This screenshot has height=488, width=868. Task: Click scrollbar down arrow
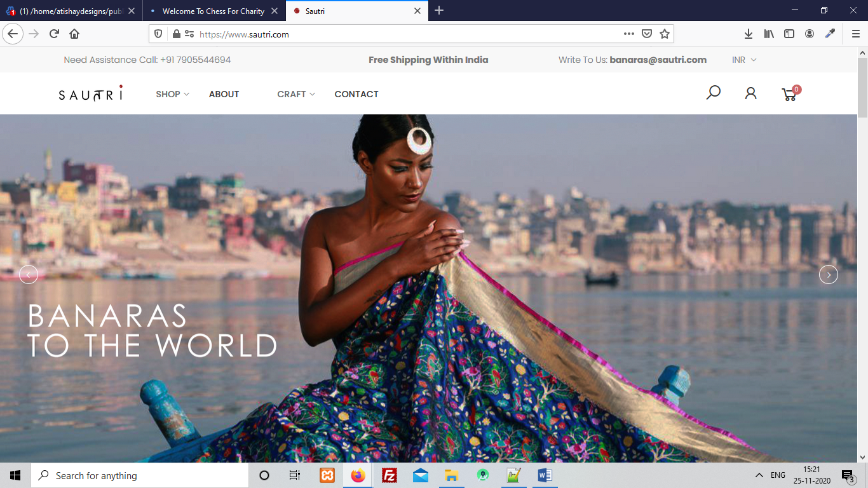pos(862,457)
